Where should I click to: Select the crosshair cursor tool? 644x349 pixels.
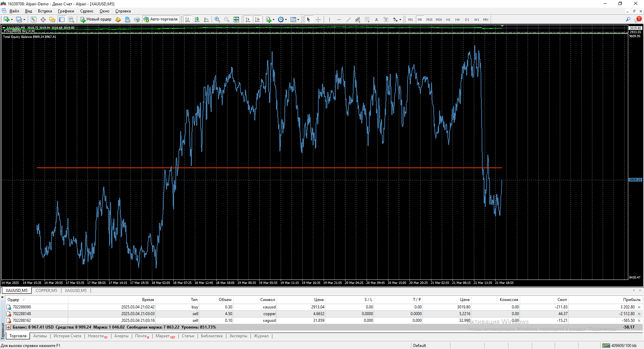click(318, 19)
